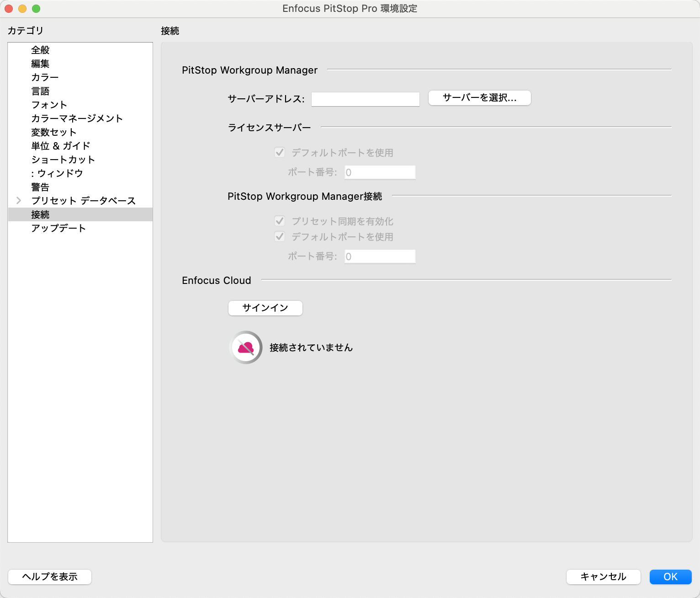700x598 pixels.
Task: Open the カラー category
Action: (80, 77)
